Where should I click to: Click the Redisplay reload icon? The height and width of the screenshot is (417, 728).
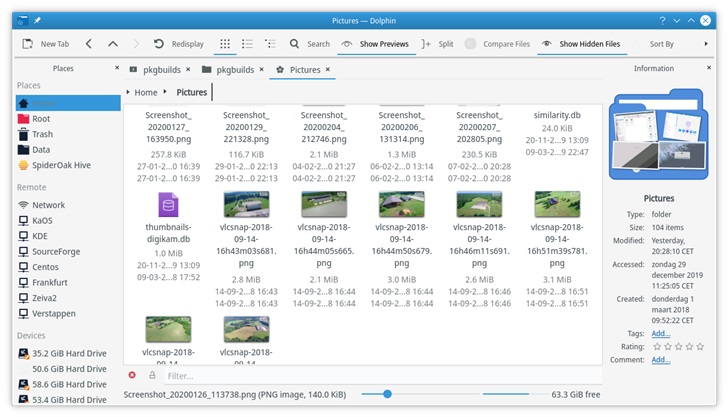pos(159,44)
